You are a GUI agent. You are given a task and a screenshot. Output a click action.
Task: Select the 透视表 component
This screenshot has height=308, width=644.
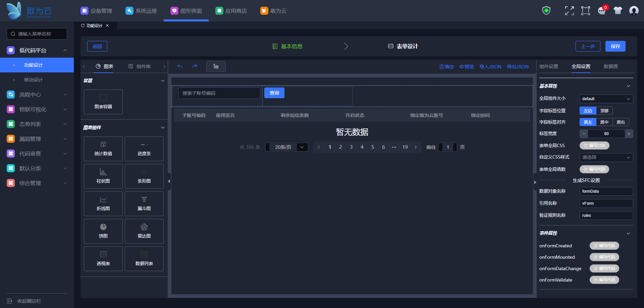pos(103,259)
